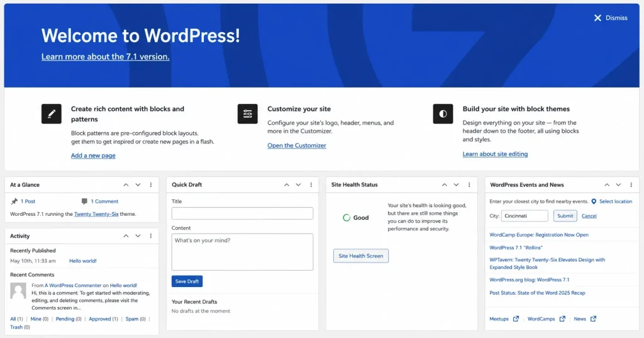Click Learn about site editing link
This screenshot has height=338, width=644.
495,154
